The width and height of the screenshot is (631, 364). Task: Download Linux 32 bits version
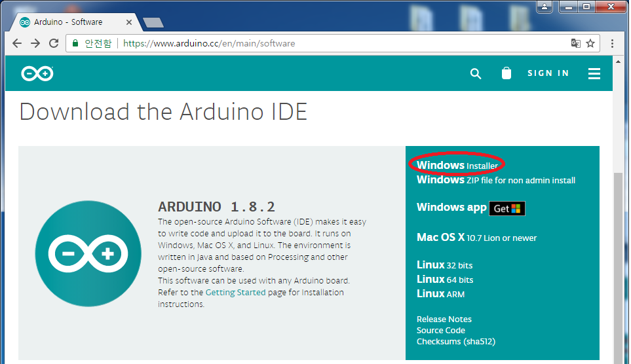(x=445, y=265)
